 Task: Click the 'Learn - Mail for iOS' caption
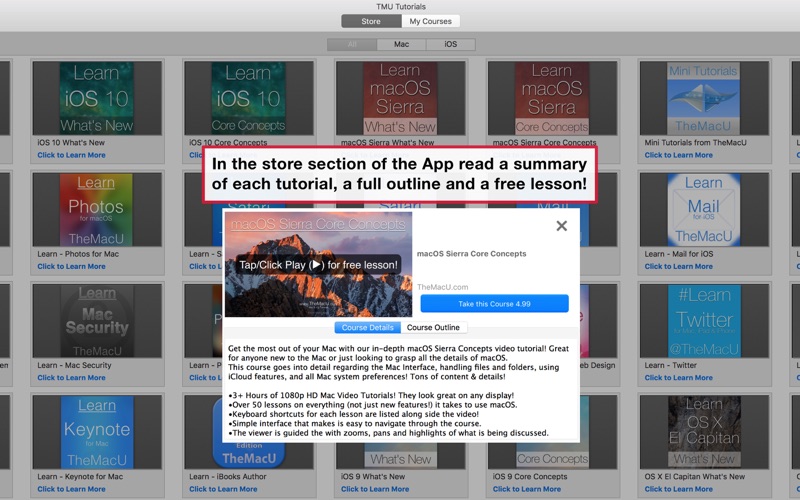click(679, 254)
